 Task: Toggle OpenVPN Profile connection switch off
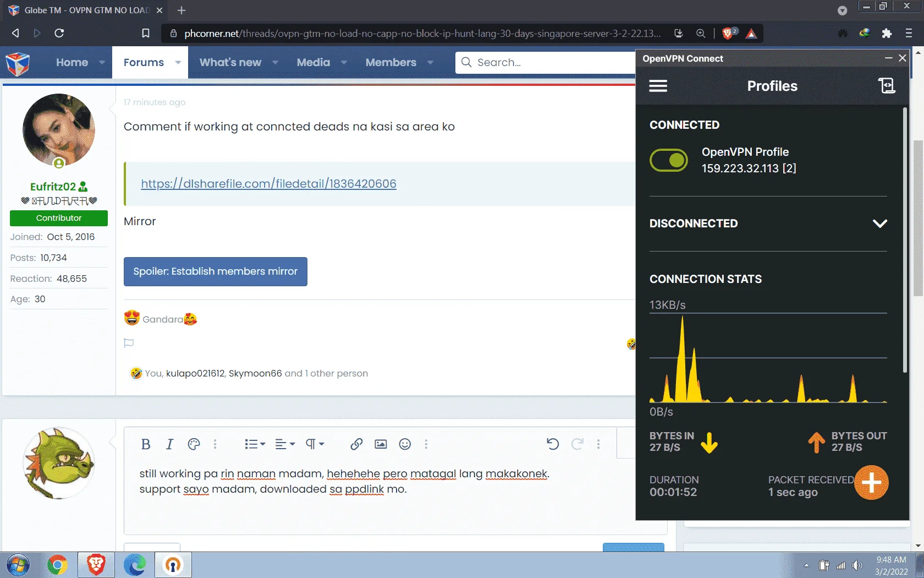click(x=669, y=160)
